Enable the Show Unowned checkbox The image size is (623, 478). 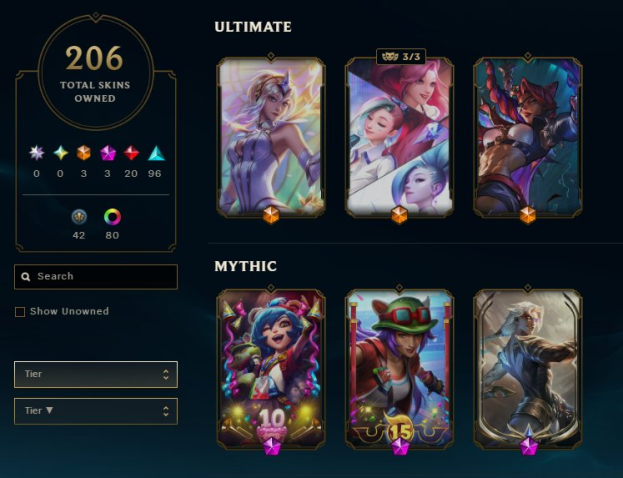[x=20, y=312]
